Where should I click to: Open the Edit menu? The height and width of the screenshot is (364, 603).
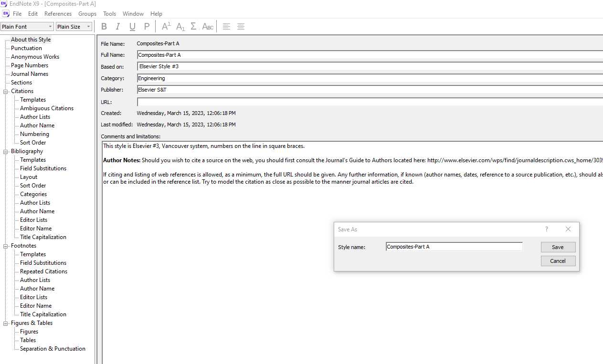pos(33,14)
